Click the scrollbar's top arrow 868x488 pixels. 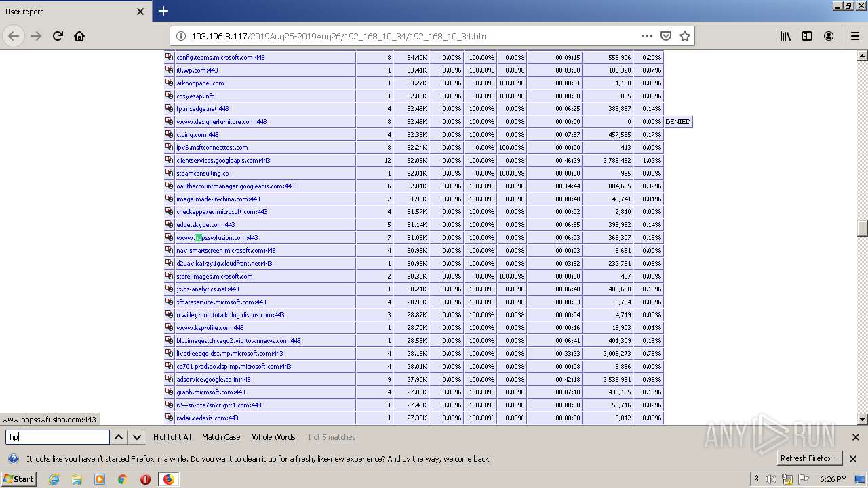point(863,56)
